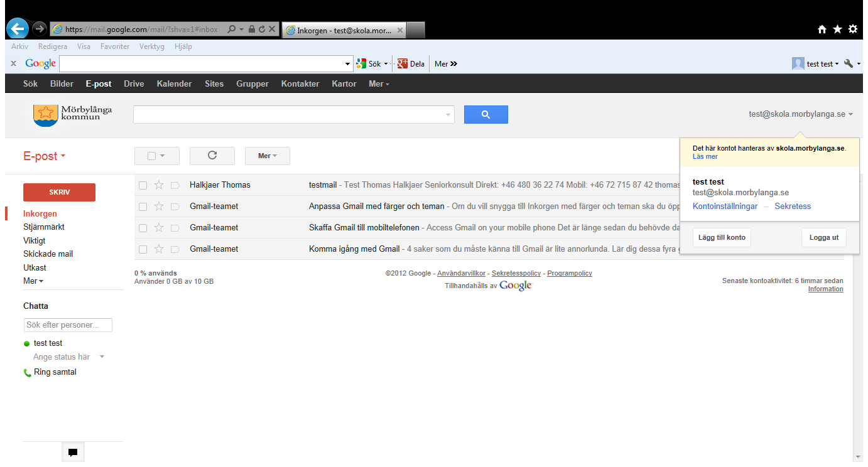The image size is (868, 467).
Task: Click the green phone Ring samtal icon
Action: pyautogui.click(x=27, y=372)
